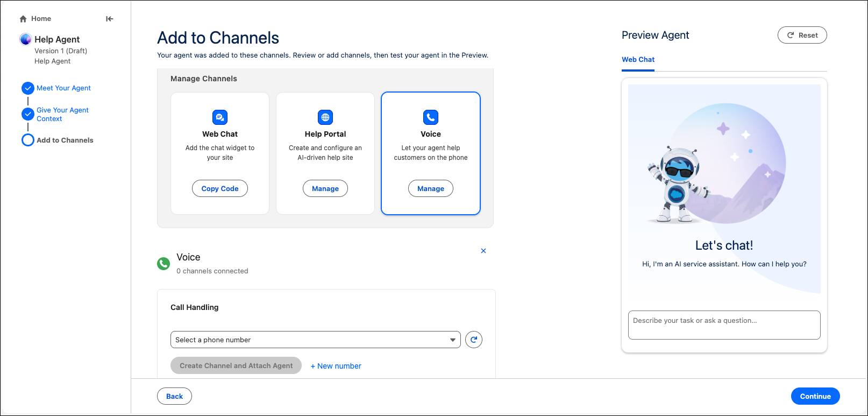
Task: Reset the agent preview
Action: [802, 35]
